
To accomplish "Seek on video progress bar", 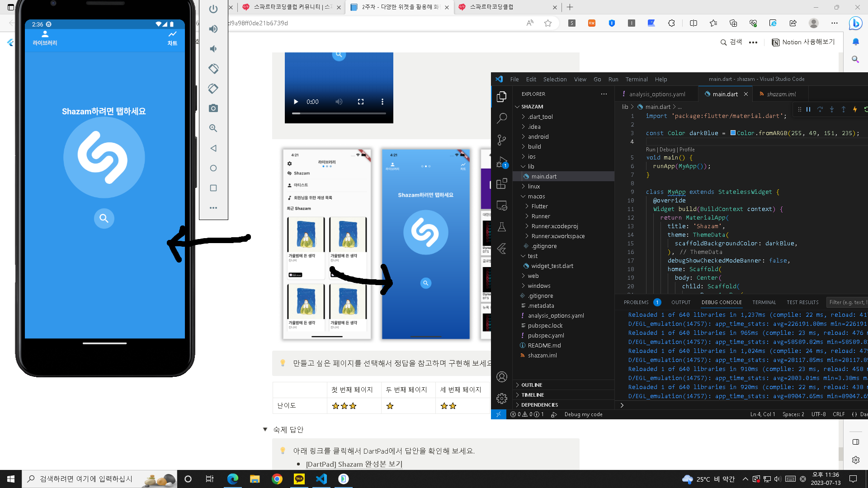I will (x=339, y=113).
